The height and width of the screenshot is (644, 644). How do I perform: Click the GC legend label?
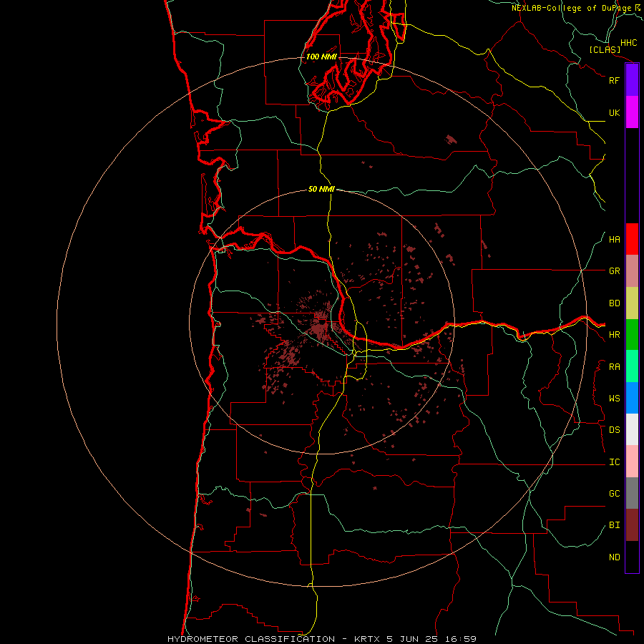tap(614, 494)
